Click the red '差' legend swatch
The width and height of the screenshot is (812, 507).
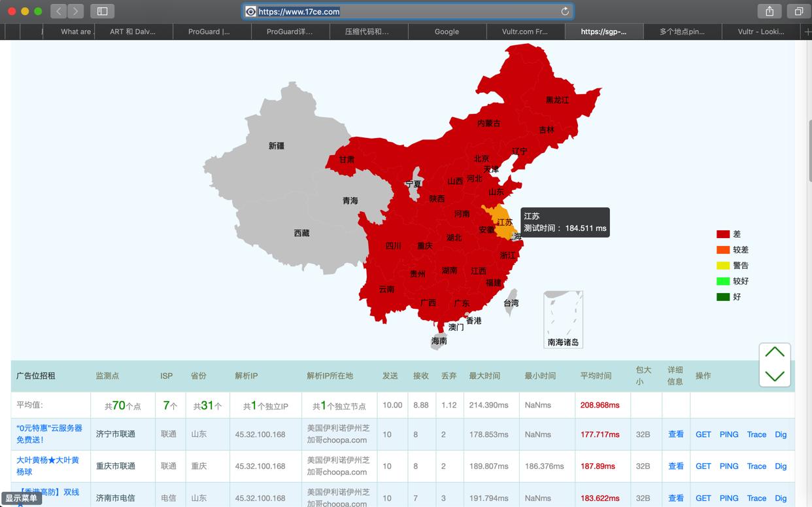[x=722, y=234]
